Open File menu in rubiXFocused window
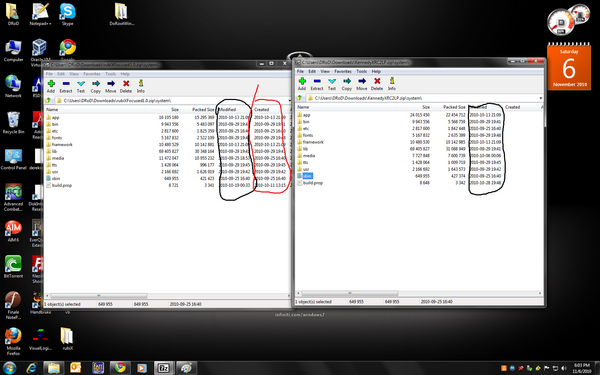 49,74
